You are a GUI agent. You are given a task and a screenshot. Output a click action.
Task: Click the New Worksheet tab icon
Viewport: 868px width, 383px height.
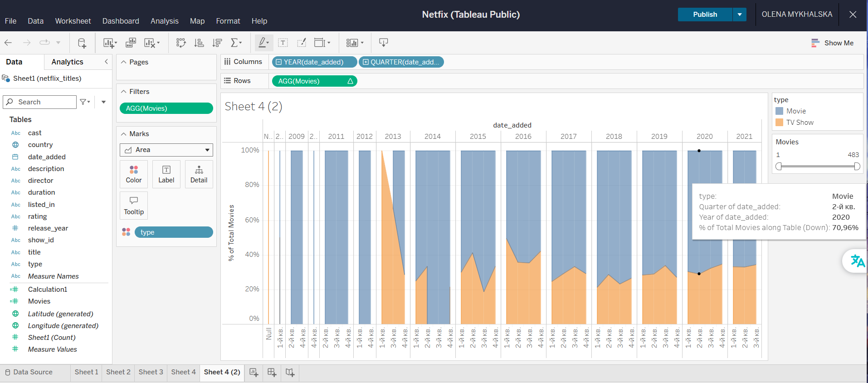click(x=254, y=373)
